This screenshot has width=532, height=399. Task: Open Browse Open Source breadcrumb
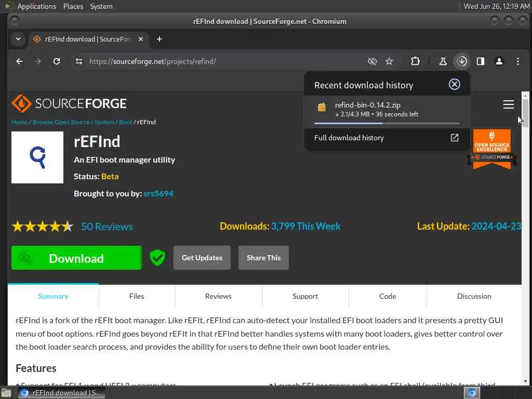(x=61, y=122)
